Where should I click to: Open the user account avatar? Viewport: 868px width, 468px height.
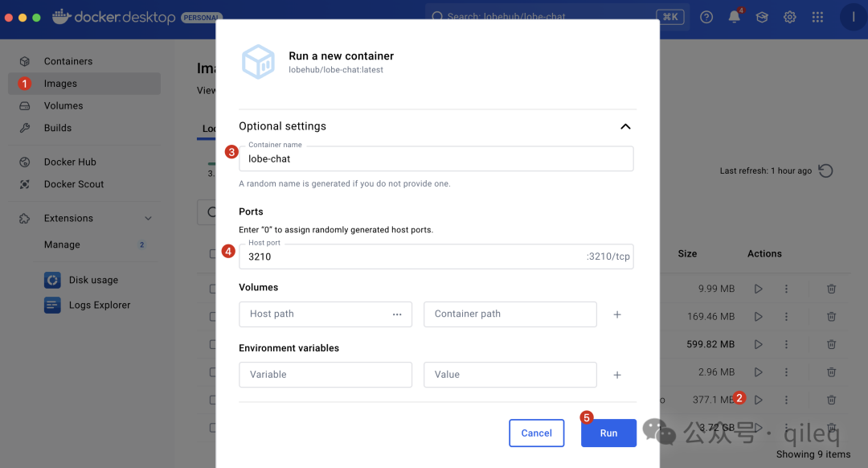853,17
